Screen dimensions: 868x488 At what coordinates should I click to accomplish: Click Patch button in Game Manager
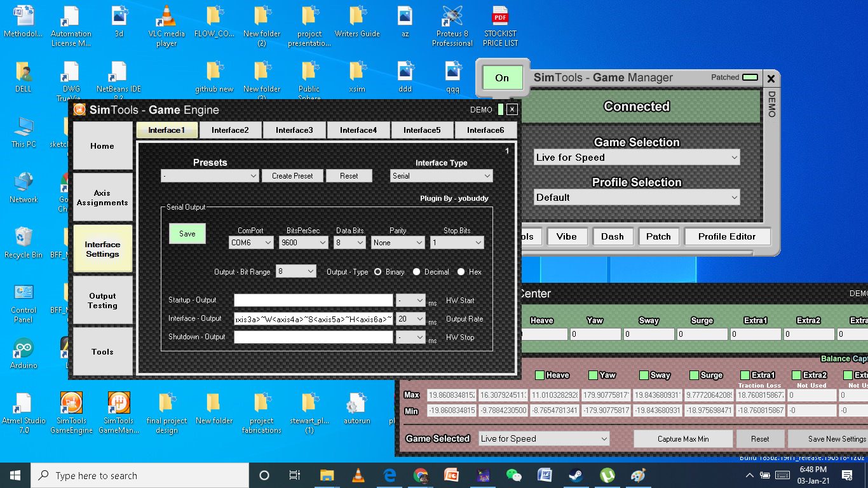click(x=658, y=236)
